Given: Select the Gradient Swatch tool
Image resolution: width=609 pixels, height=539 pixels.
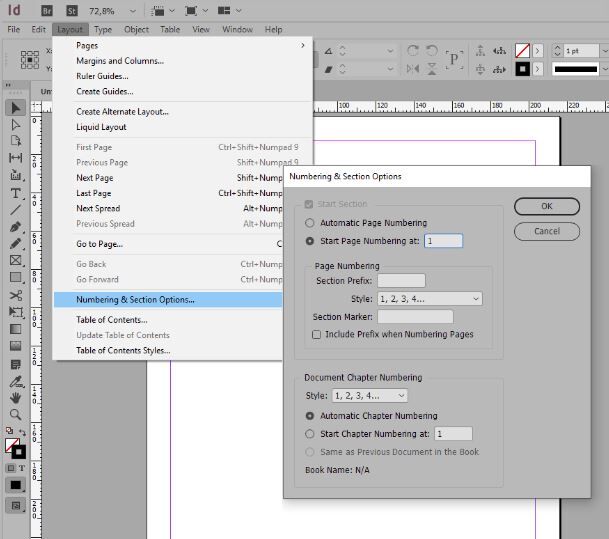Looking at the screenshot, I should tap(16, 329).
